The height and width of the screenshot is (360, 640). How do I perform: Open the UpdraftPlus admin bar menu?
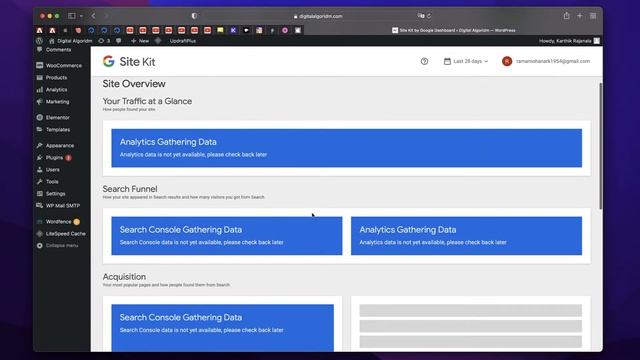(x=183, y=41)
